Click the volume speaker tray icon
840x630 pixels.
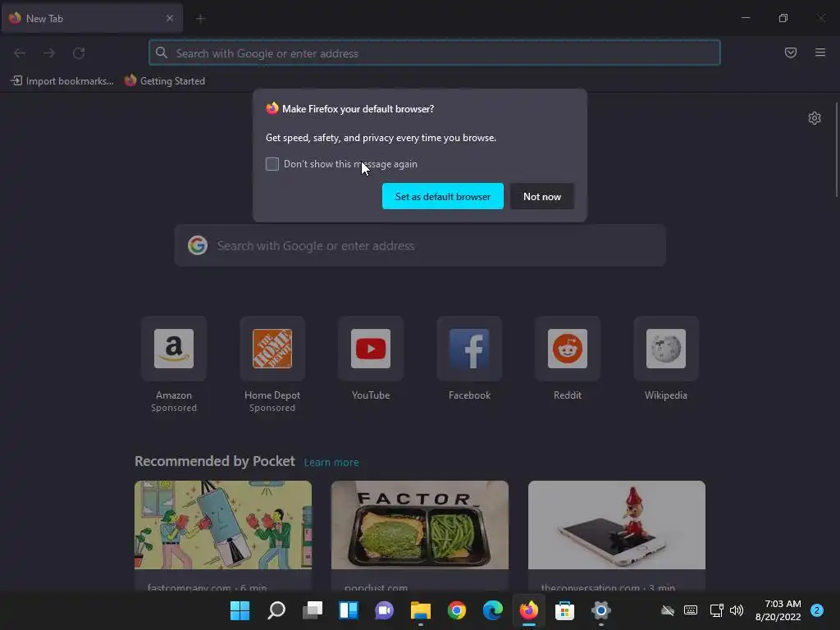click(737, 610)
